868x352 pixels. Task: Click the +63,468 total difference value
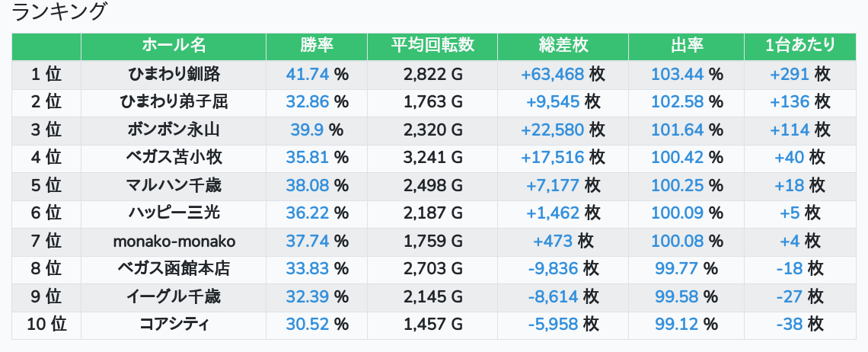click(553, 74)
